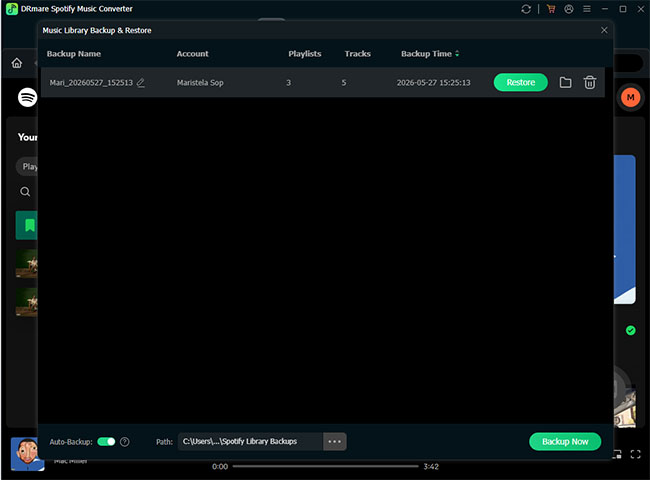Click the Playlists column header
Image resolution: width=650 pixels, height=480 pixels.
pos(305,54)
